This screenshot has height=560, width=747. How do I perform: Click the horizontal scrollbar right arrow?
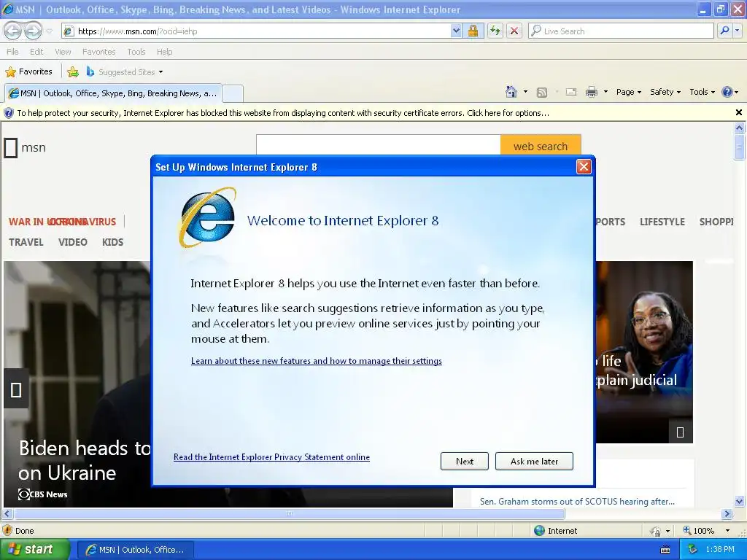coord(727,514)
